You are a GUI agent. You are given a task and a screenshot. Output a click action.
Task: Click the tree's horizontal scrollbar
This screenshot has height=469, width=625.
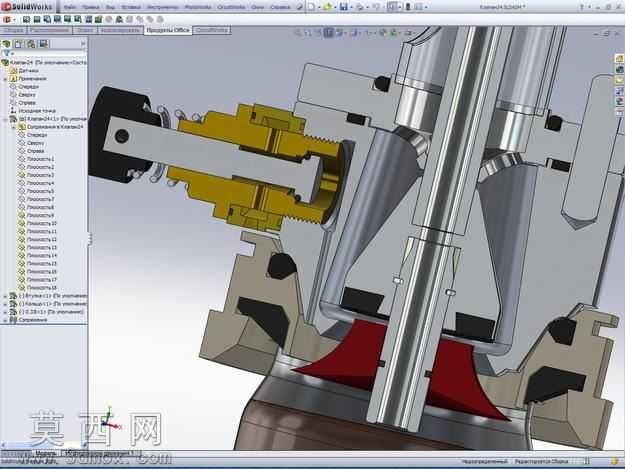pyautogui.click(x=44, y=444)
